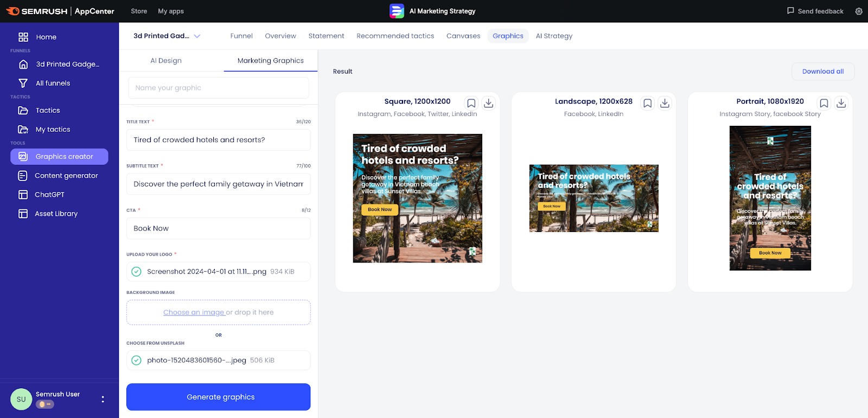Viewport: 868px width, 418px height.
Task: Bookmark the Portrait 1080x1920 graphic
Action: coord(824,103)
